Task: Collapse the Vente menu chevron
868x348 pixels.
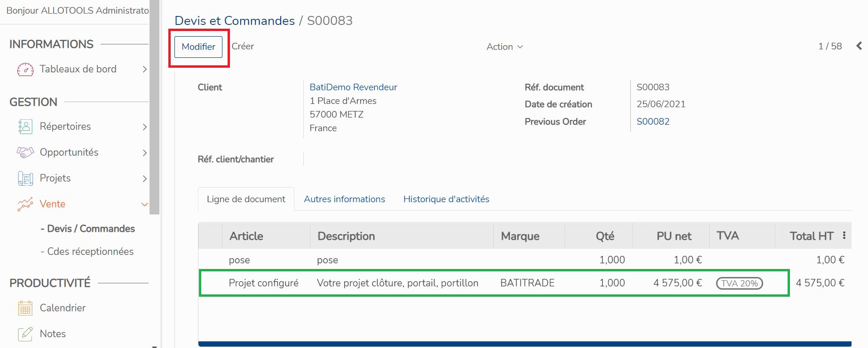Action: point(144,204)
